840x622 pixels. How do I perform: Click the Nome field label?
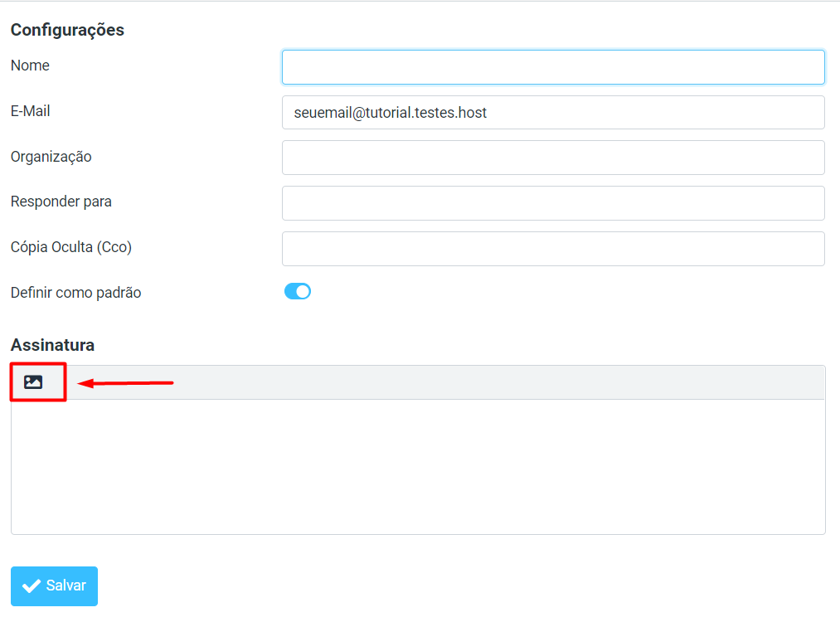pos(30,66)
